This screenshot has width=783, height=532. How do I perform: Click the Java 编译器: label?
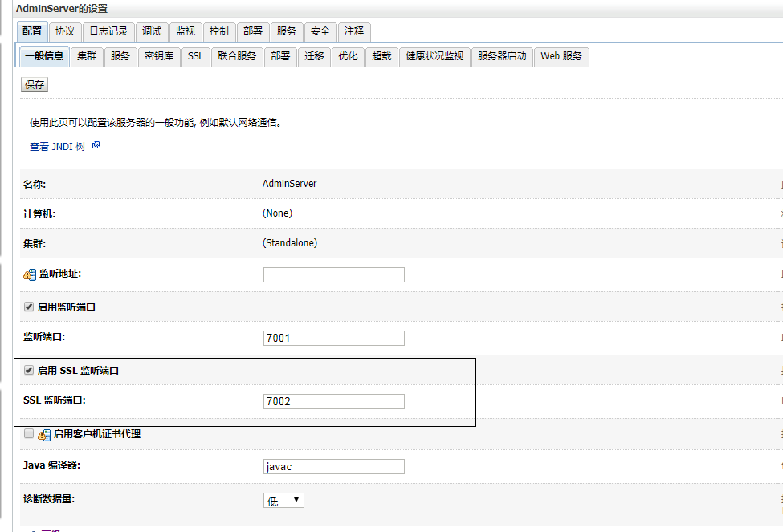tap(51, 465)
